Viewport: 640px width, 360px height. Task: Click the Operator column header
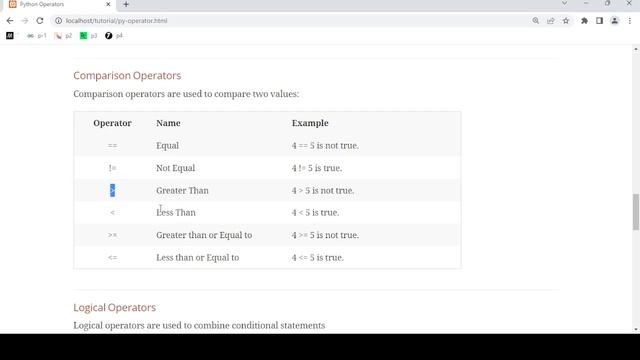(112, 123)
